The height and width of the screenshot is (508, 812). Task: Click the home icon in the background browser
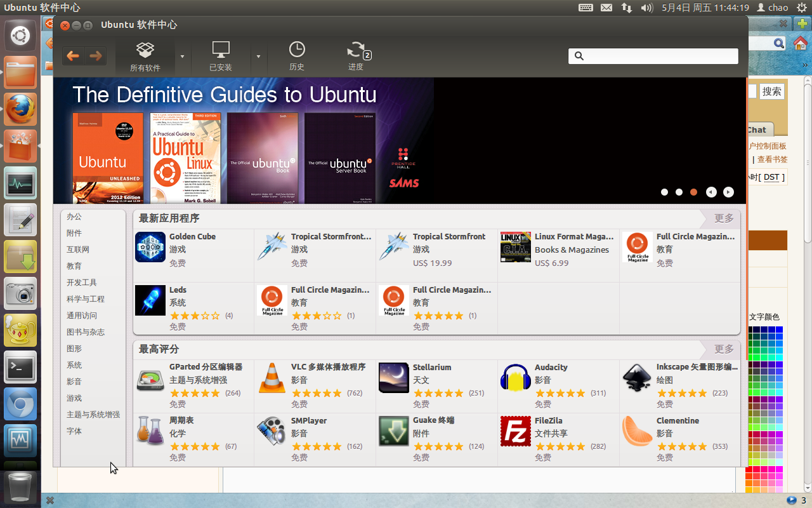point(800,43)
